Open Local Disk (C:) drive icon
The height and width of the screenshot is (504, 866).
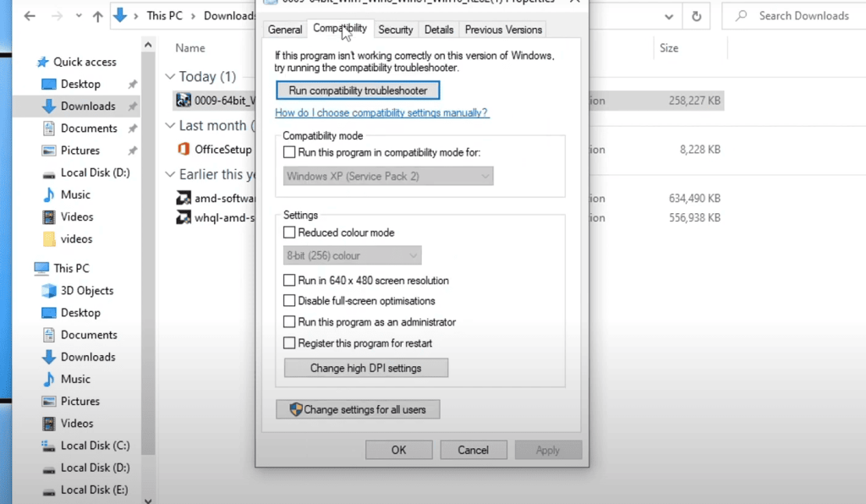(49, 446)
